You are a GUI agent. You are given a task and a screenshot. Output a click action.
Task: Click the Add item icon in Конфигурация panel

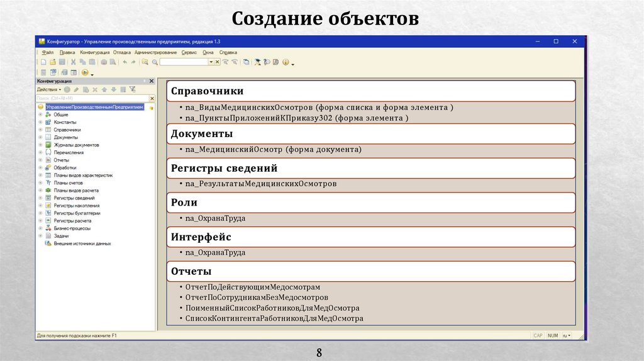point(67,89)
